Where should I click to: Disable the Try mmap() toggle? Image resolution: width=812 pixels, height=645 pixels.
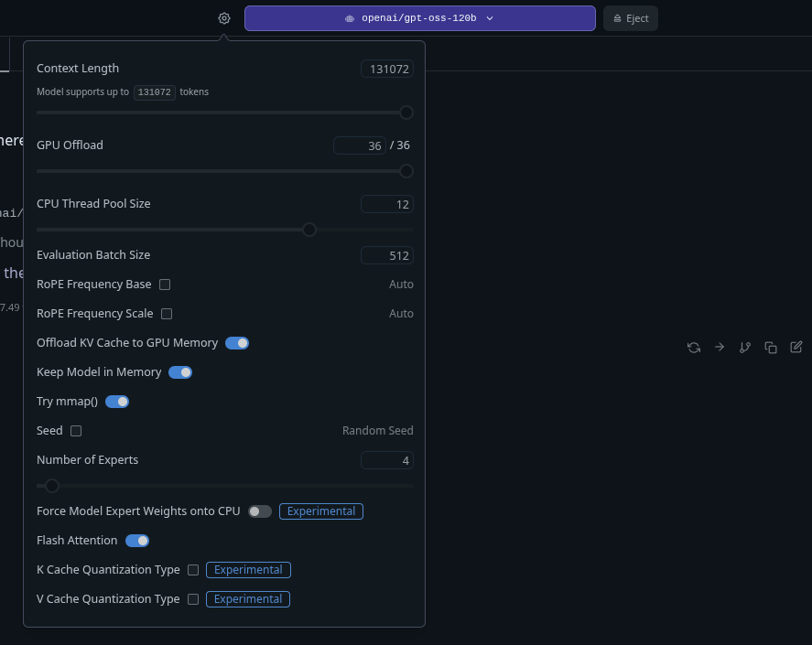click(117, 401)
